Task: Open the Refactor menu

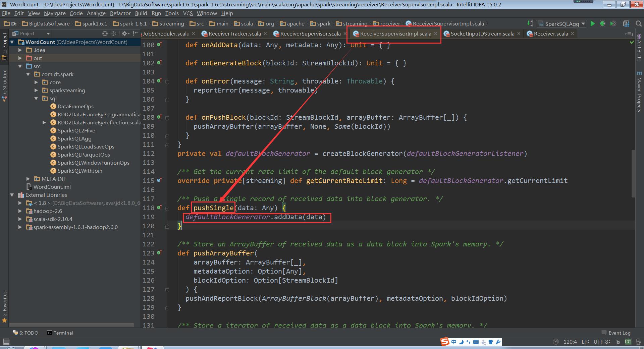Action: pyautogui.click(x=120, y=13)
